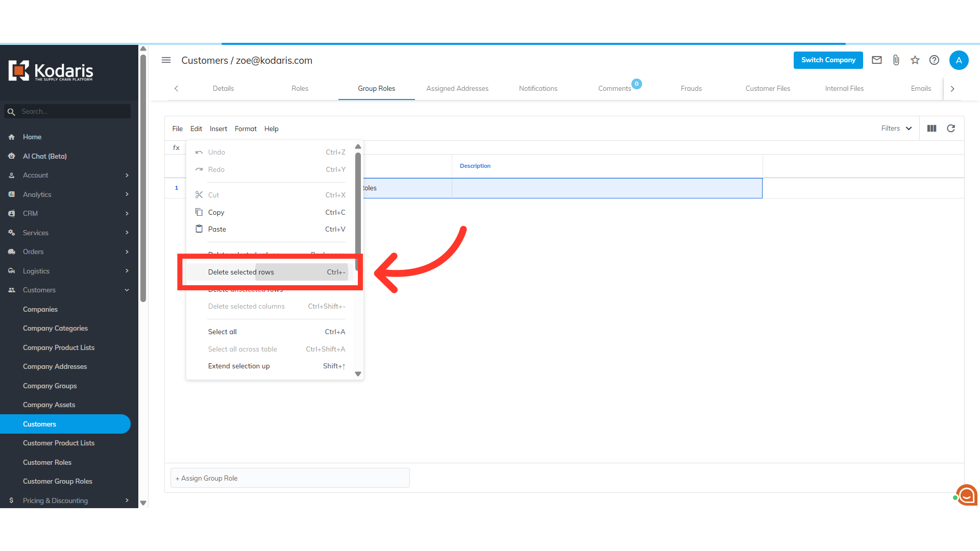Open the mail envelope icon
This screenshot has height=551, width=980.
click(876, 60)
